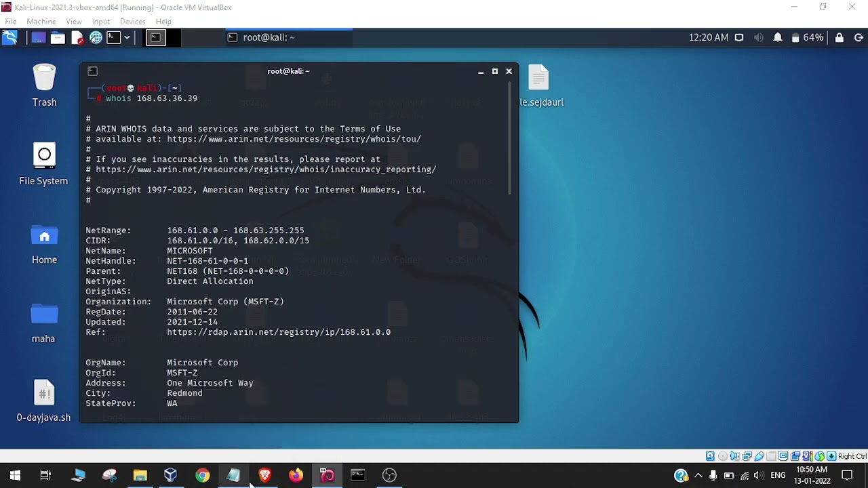Select the le.sejdaurl text file on desktop
The height and width of the screenshot is (488, 868).
[540, 85]
